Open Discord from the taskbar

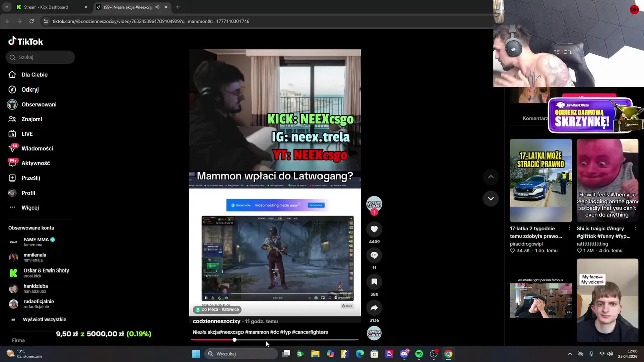pyautogui.click(x=404, y=354)
